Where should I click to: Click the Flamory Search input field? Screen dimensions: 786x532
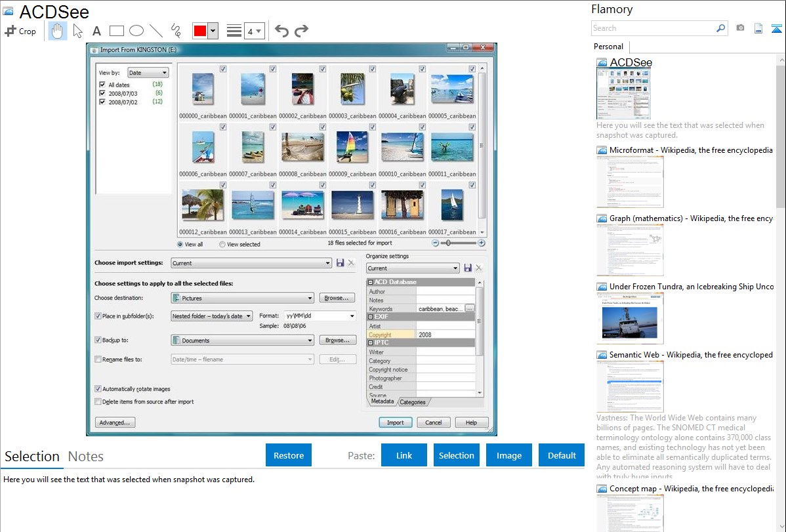pyautogui.click(x=653, y=28)
